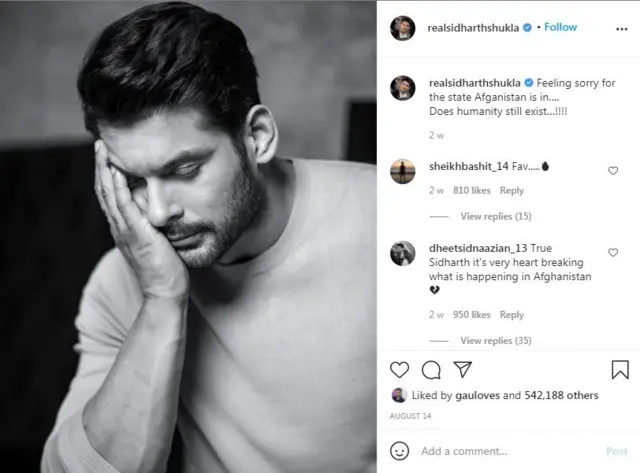Click the Post button

tap(617, 451)
